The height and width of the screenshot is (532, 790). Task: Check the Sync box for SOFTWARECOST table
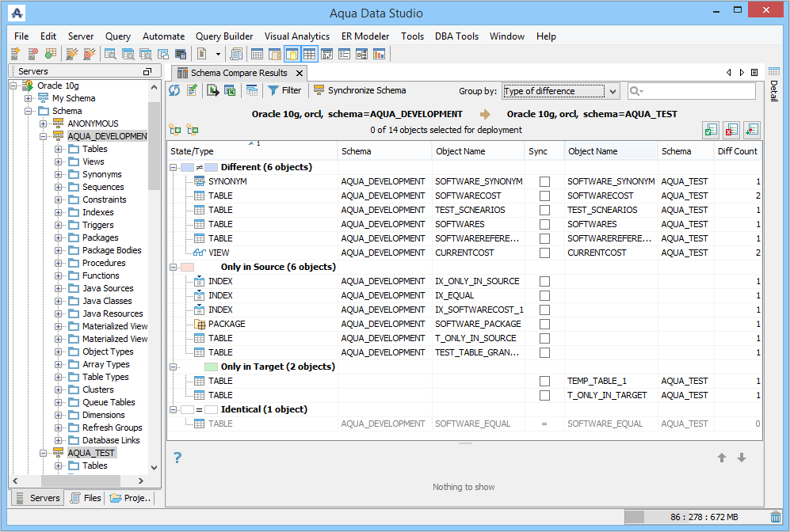click(544, 196)
